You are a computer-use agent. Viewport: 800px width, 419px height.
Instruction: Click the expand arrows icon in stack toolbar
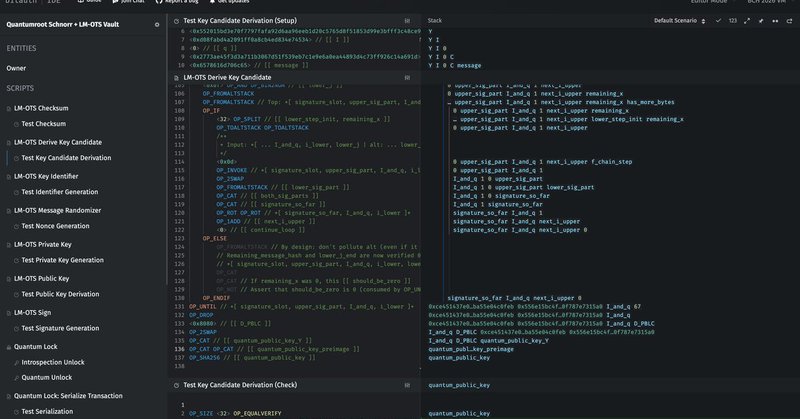tap(747, 21)
